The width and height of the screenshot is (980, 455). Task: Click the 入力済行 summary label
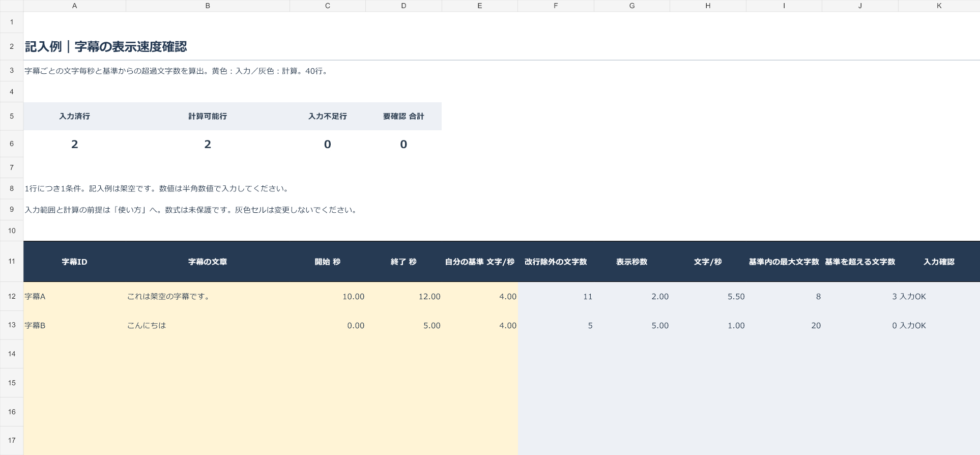(74, 117)
